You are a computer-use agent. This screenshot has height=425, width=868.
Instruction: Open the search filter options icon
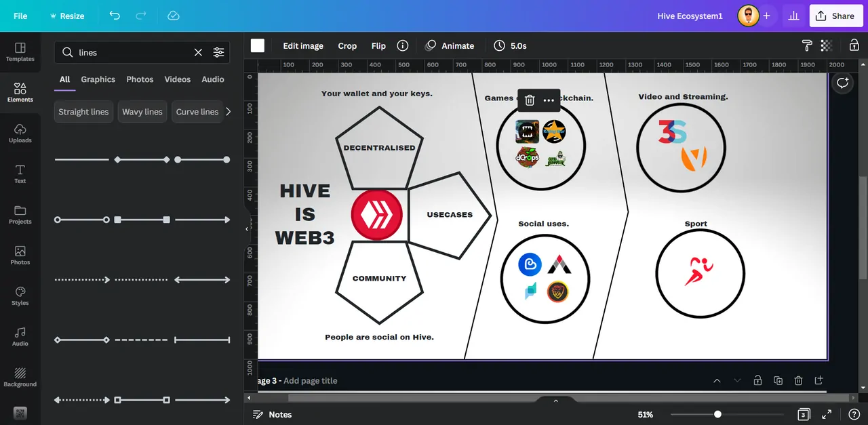coord(218,52)
